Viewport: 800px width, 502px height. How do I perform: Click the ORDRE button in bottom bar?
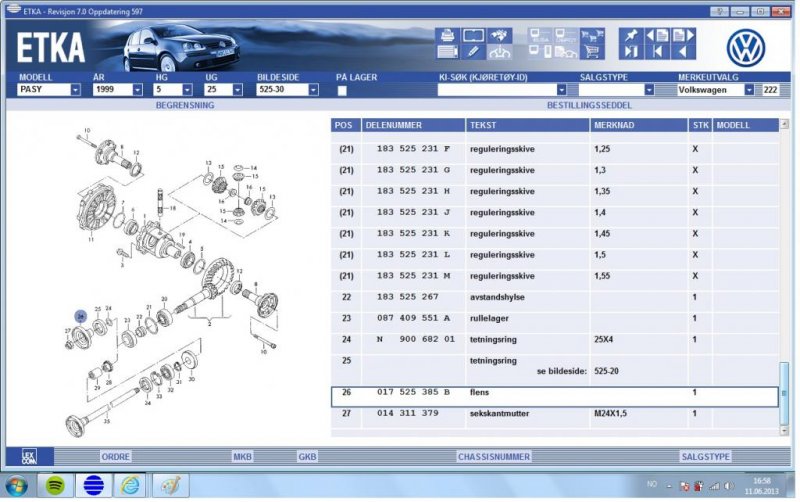[117, 456]
